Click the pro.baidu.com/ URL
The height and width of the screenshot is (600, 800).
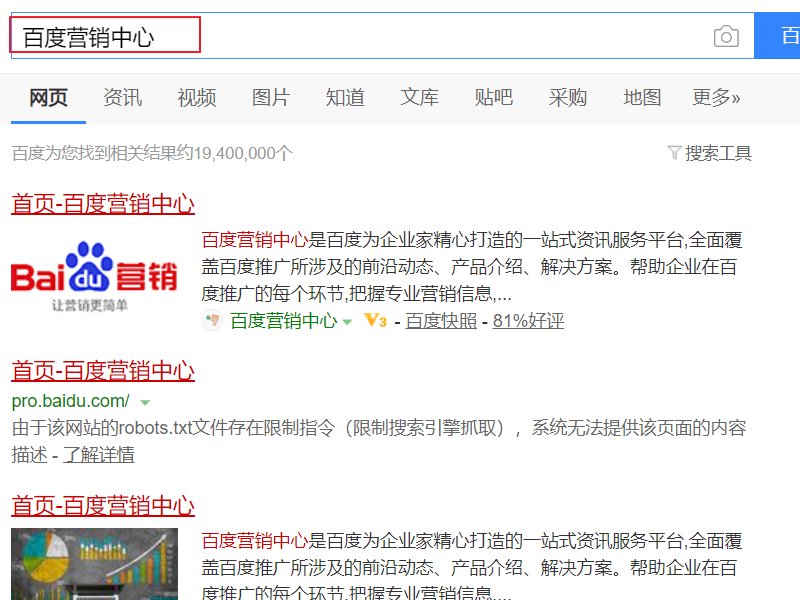tap(70, 401)
